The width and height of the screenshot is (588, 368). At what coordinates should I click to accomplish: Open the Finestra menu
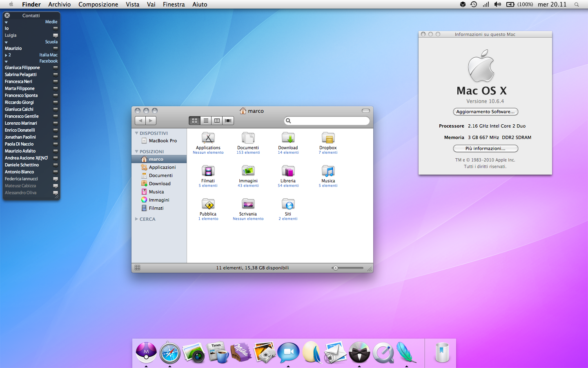click(x=174, y=4)
